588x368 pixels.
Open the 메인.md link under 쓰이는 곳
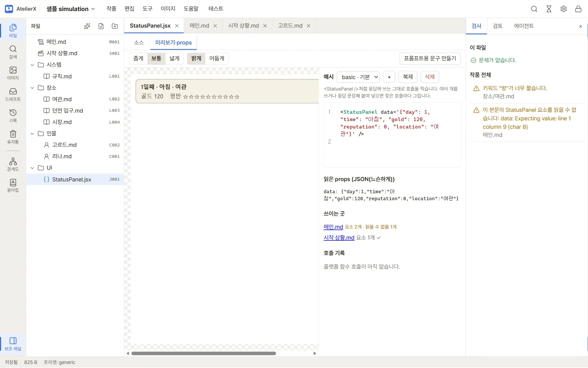pyautogui.click(x=333, y=227)
